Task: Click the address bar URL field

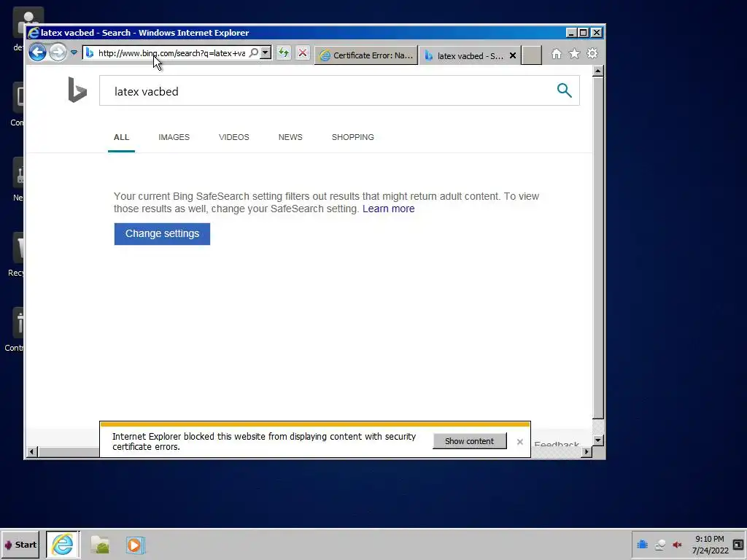Action: [x=172, y=52]
